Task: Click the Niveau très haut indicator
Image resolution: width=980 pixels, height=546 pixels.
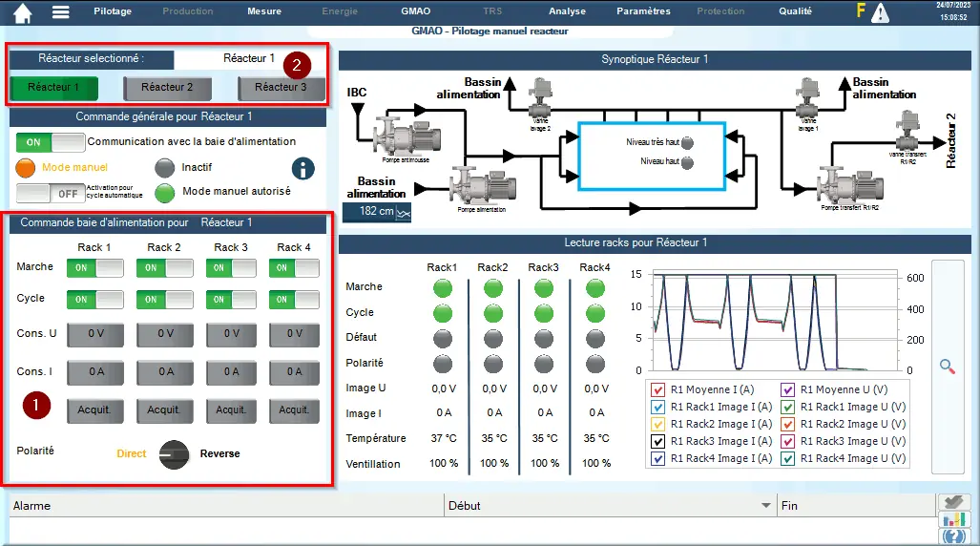Action: [687, 143]
